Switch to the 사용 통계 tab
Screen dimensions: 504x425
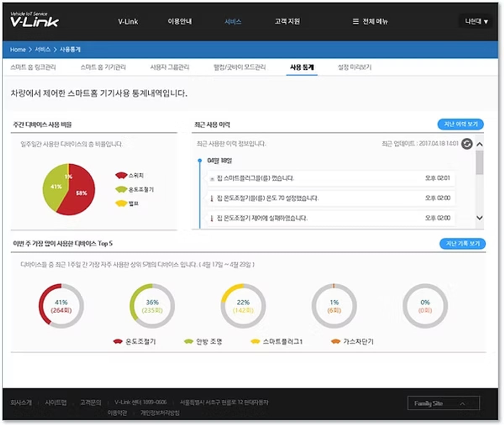[x=303, y=66]
